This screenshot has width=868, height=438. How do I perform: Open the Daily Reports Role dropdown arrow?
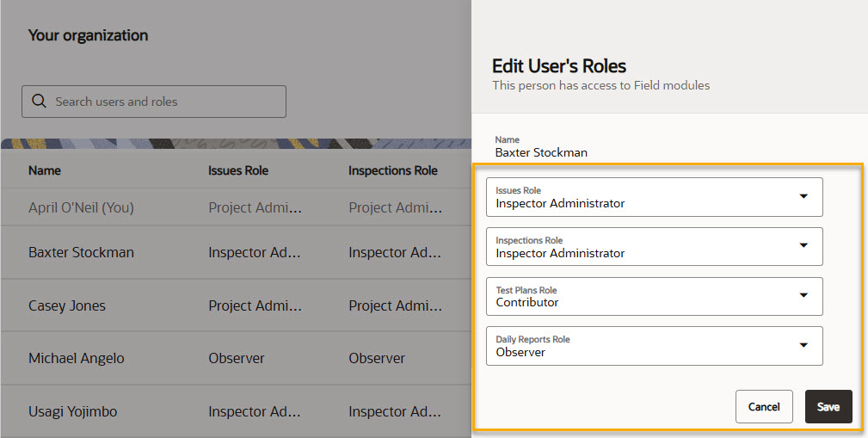[803, 346]
